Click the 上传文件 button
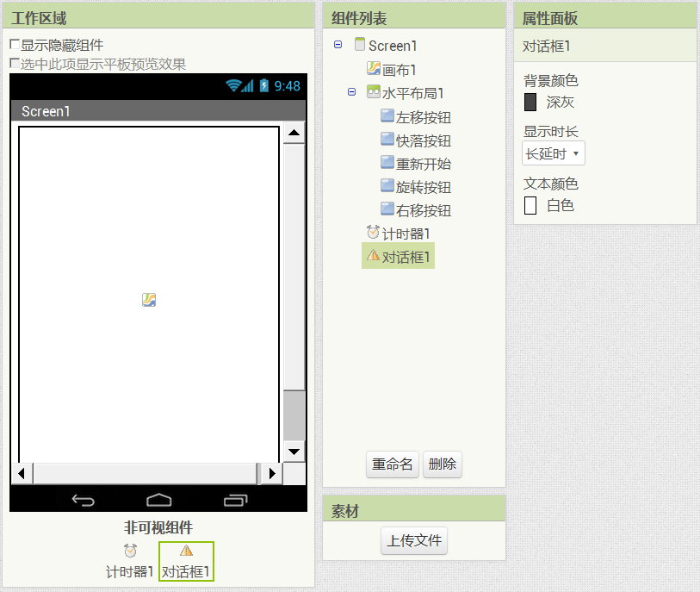The width and height of the screenshot is (700, 592). [414, 541]
